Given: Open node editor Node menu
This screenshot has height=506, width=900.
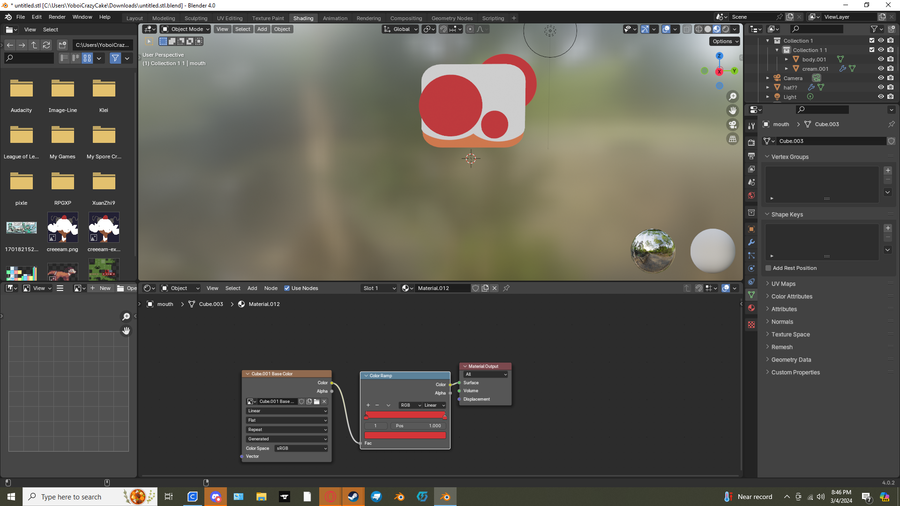Looking at the screenshot, I should [x=270, y=288].
